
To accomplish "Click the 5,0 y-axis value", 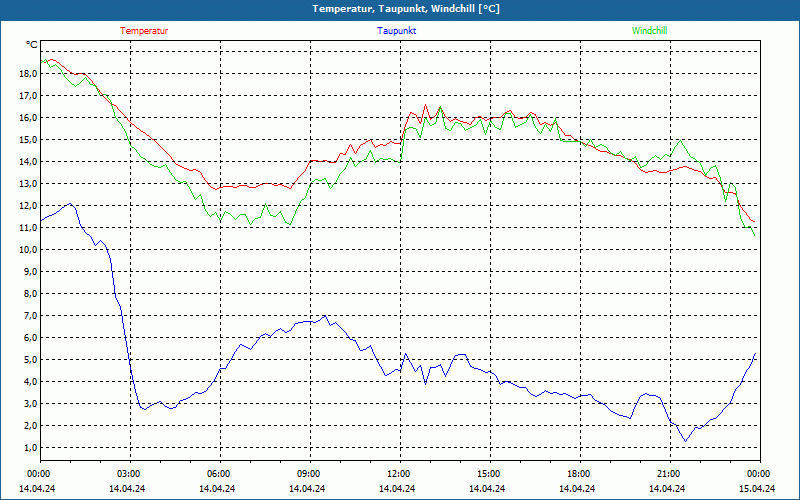I will click(30, 360).
